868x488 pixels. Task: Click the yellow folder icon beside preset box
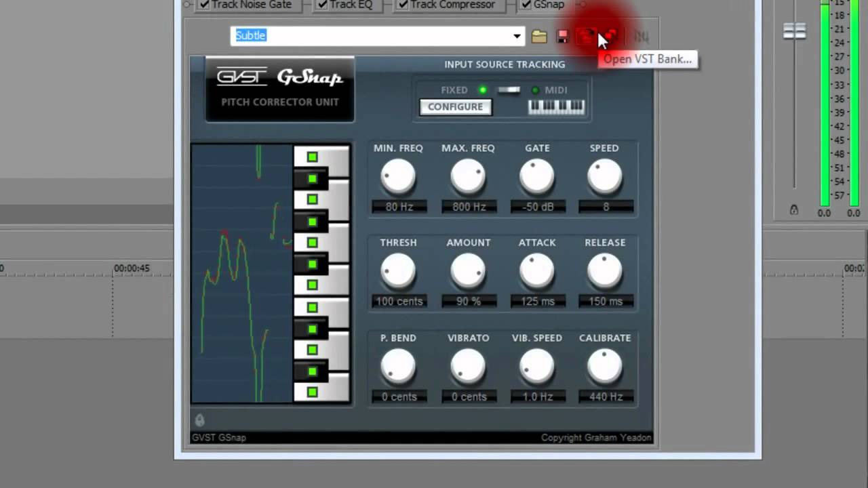[x=539, y=36]
